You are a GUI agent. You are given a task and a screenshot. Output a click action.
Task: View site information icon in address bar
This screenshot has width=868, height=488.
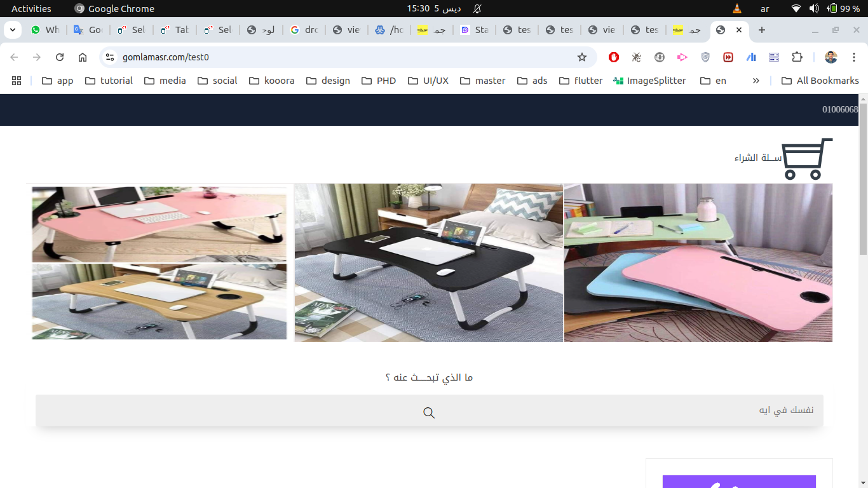pos(110,57)
